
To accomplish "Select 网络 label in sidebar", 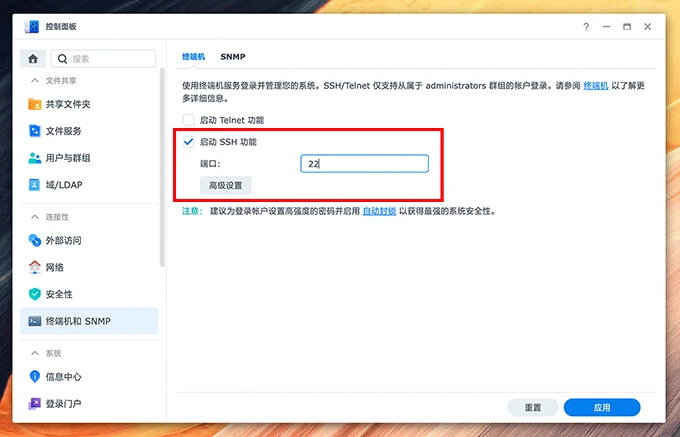I will tap(55, 267).
